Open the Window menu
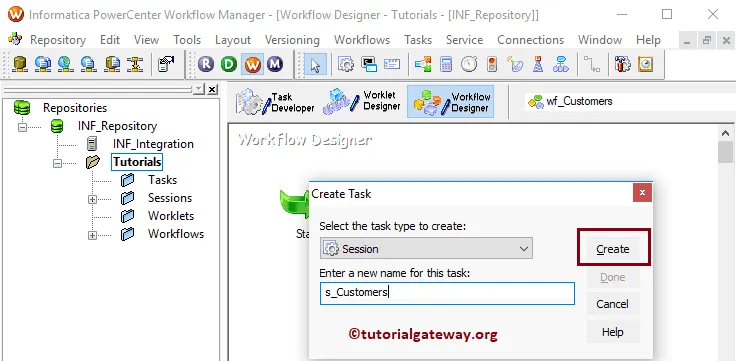 pyautogui.click(x=600, y=40)
